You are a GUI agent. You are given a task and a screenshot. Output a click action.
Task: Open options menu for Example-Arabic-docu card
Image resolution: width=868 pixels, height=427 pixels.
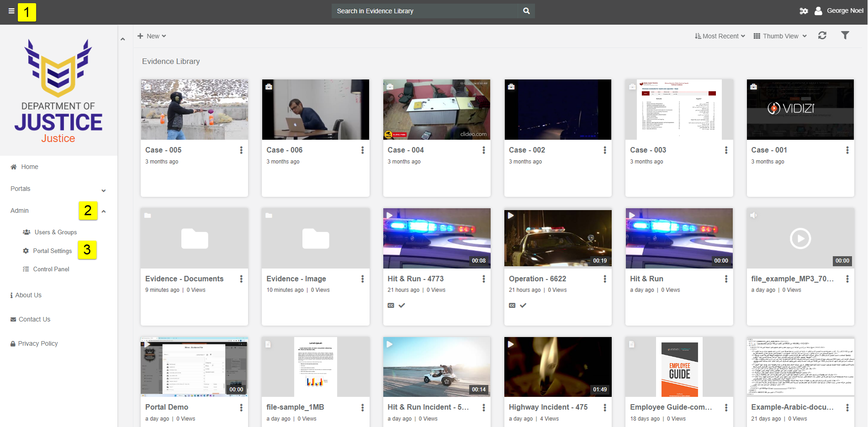(847, 407)
